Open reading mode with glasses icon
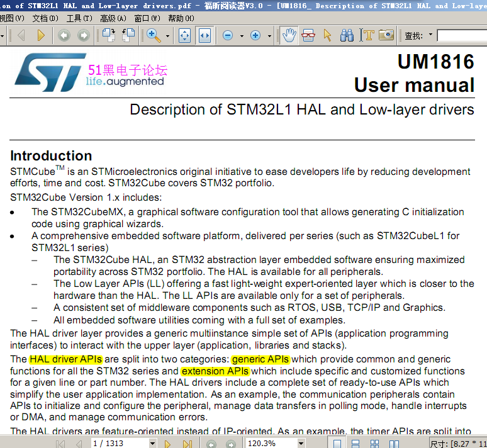The image size is (487, 448). 308,35
